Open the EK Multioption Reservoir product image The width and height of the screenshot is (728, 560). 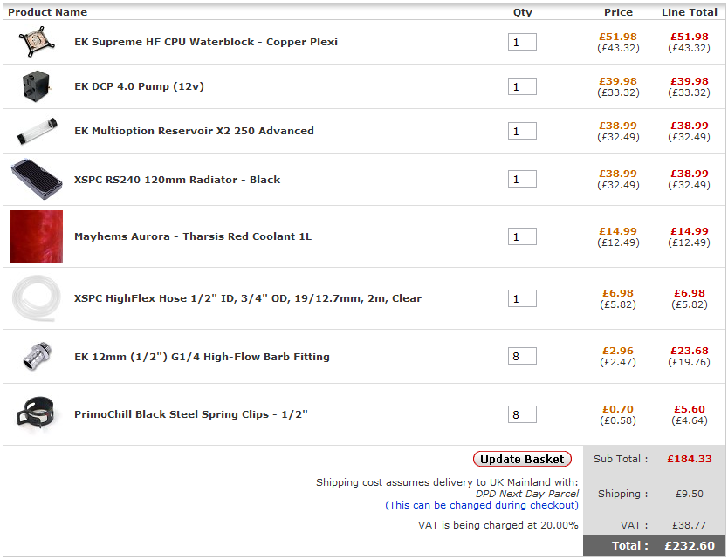click(x=37, y=131)
